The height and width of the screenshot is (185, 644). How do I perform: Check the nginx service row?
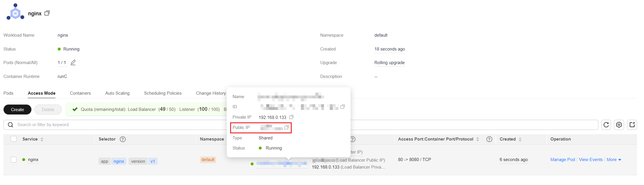[x=14, y=160]
